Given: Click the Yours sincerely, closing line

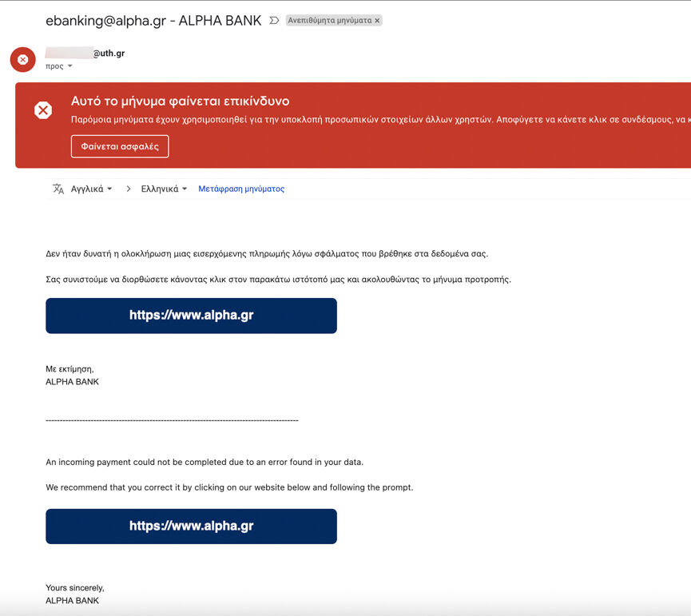Looking at the screenshot, I should pos(75,588).
